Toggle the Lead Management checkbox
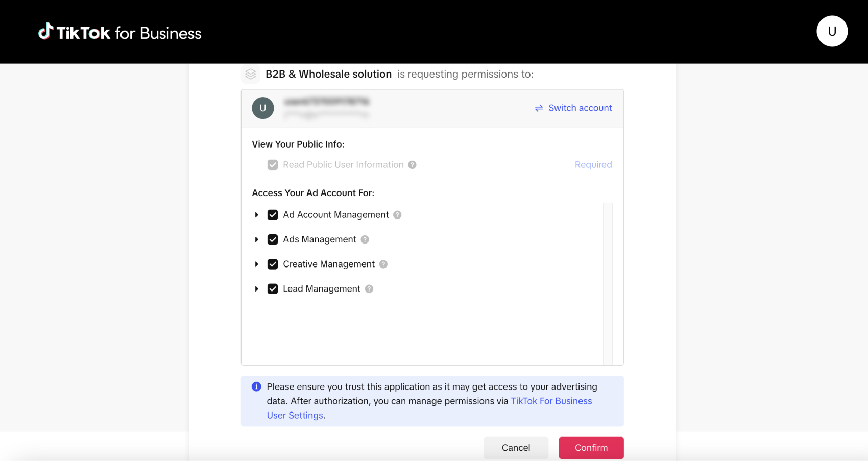The image size is (868, 461). tap(273, 289)
